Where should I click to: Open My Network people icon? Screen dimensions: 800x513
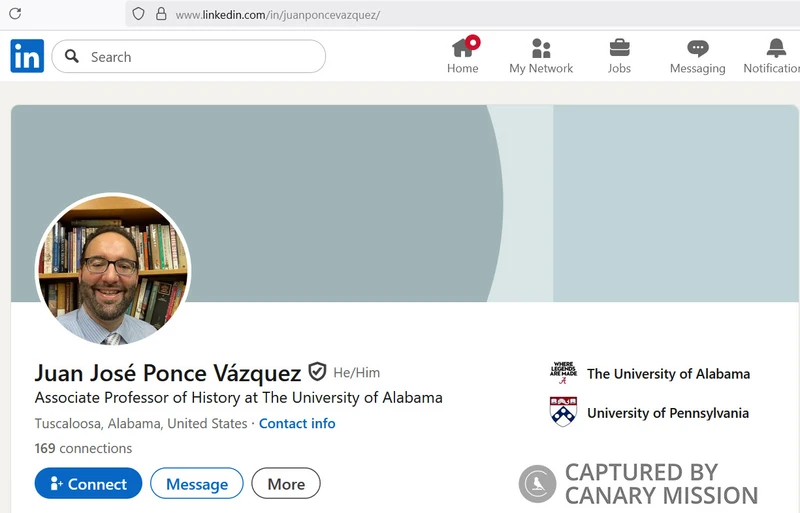(x=541, y=48)
